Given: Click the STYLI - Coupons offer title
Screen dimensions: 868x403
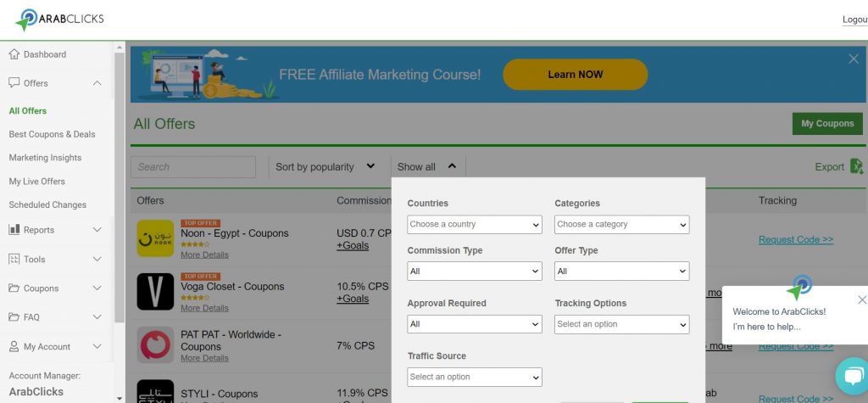Looking at the screenshot, I should (220, 395).
